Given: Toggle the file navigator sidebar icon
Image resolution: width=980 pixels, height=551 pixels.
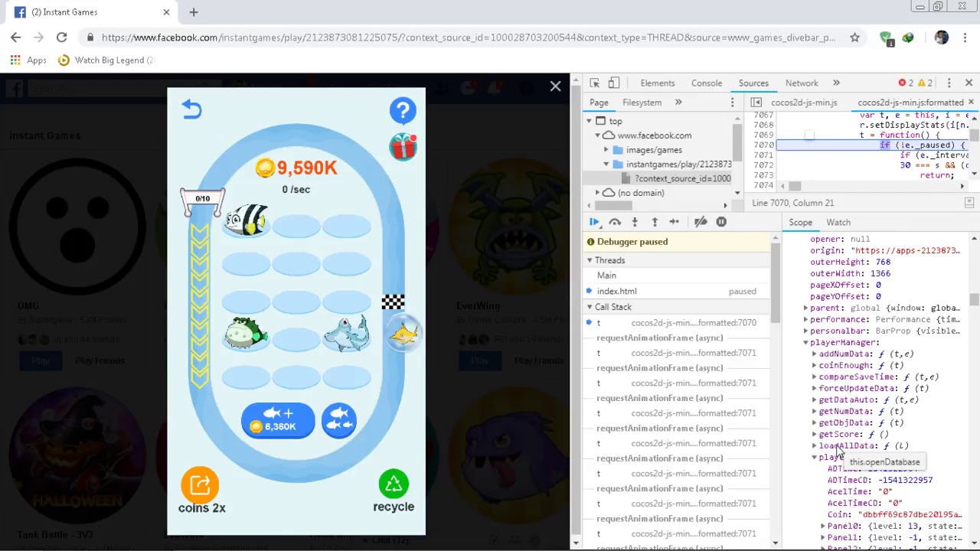Looking at the screenshot, I should (x=756, y=103).
